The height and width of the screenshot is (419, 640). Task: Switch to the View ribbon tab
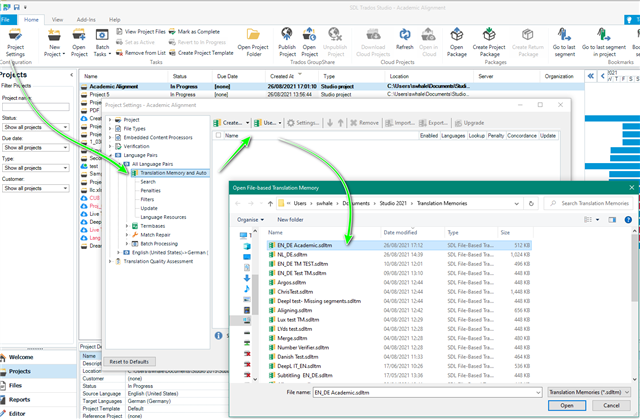[x=58, y=19]
